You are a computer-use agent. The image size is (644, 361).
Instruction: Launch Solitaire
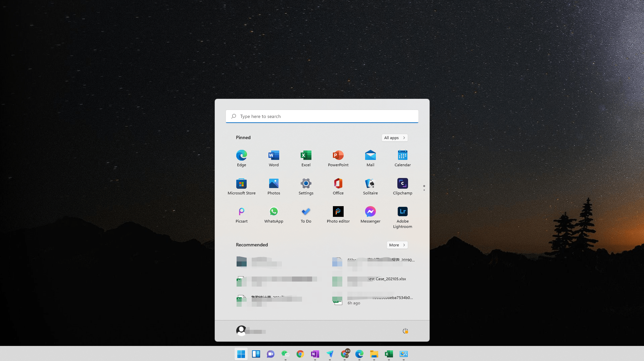pyautogui.click(x=370, y=186)
